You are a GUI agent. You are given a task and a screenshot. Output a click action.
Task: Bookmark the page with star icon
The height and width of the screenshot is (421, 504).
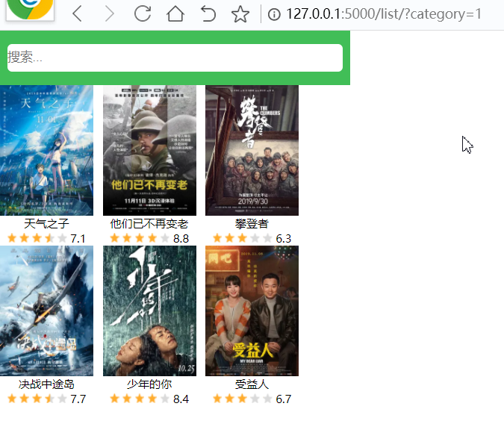pos(240,14)
